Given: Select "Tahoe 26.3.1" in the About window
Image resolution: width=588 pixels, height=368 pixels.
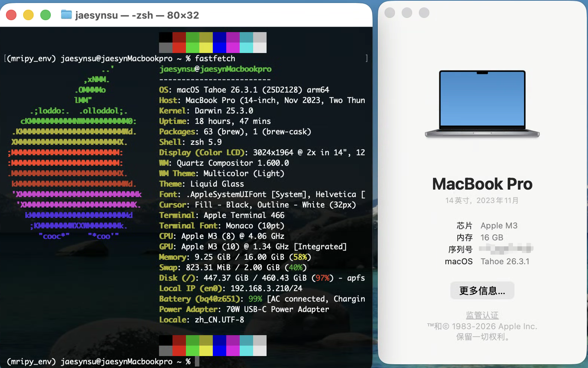Looking at the screenshot, I should click(505, 262).
